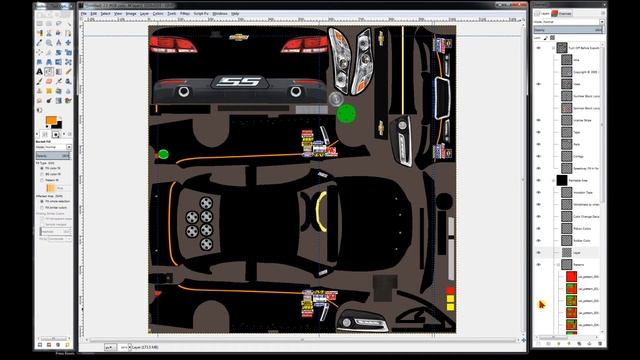The width and height of the screenshot is (640, 360).
Task: Select the Flip tool
Action: tap(58, 62)
